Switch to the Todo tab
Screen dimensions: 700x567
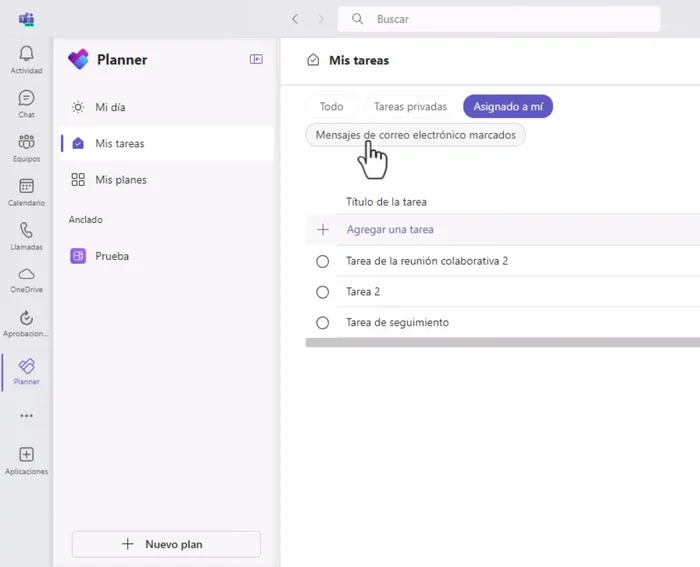[x=331, y=106]
